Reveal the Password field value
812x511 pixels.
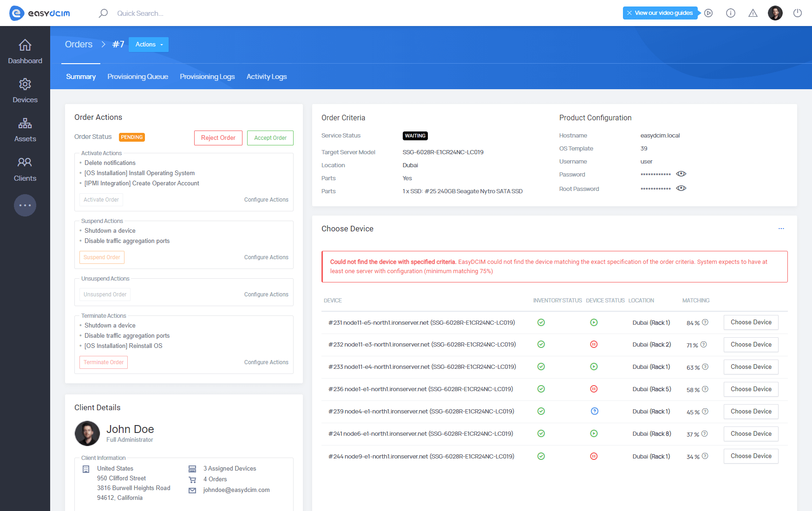[x=681, y=174]
